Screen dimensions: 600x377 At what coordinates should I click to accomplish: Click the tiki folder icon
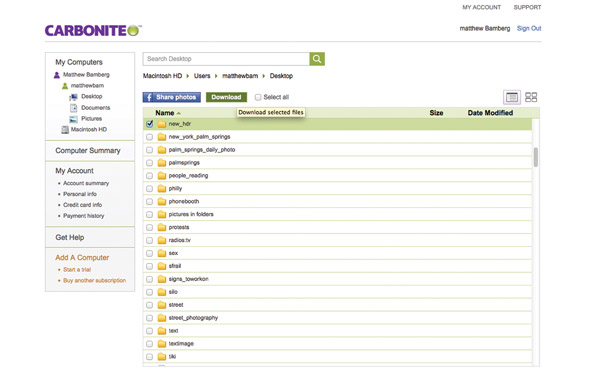162,357
